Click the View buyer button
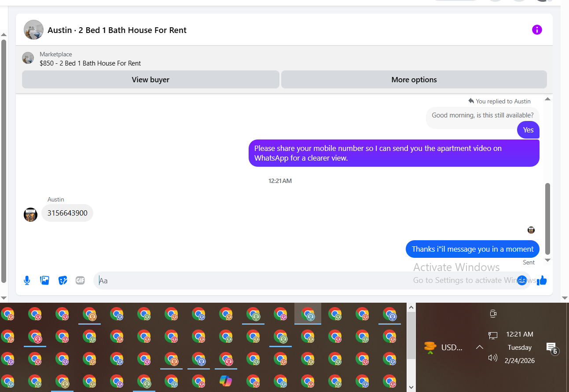 coord(151,80)
